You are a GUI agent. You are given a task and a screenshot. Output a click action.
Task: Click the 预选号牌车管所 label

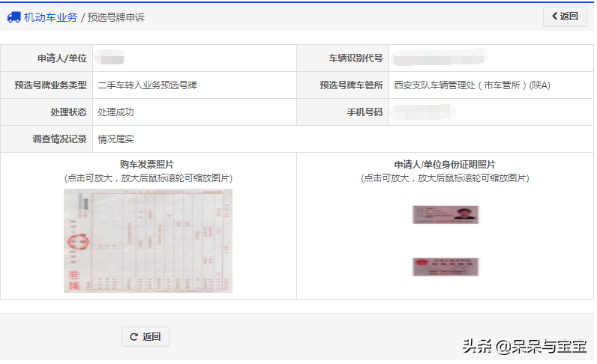(351, 85)
